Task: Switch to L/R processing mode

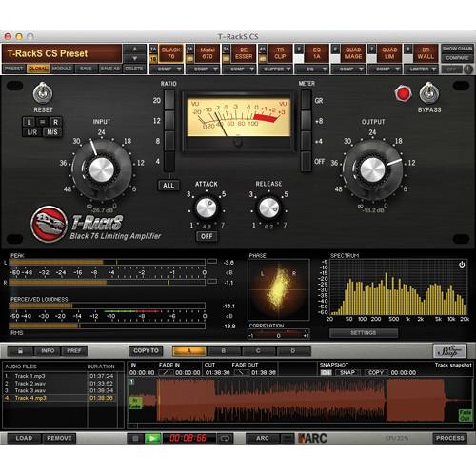Action: 32,132
